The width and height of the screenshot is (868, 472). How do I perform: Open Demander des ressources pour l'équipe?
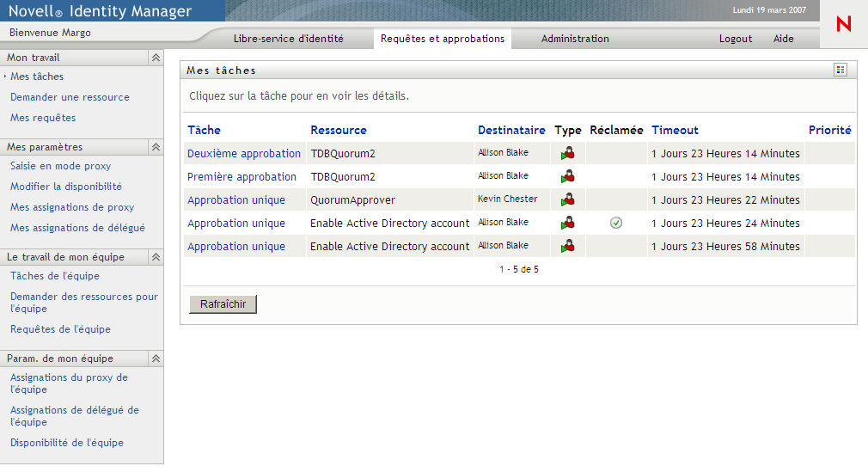click(84, 303)
